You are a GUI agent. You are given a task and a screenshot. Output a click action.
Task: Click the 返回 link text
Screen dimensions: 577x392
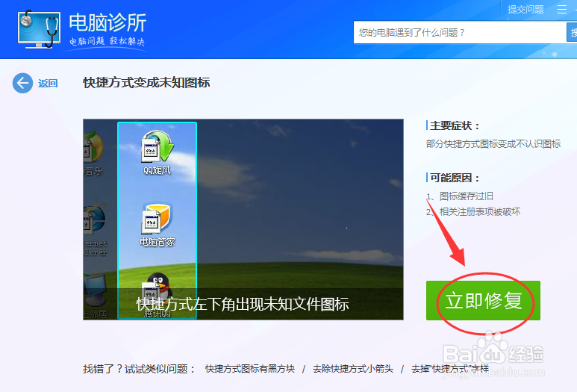(48, 84)
